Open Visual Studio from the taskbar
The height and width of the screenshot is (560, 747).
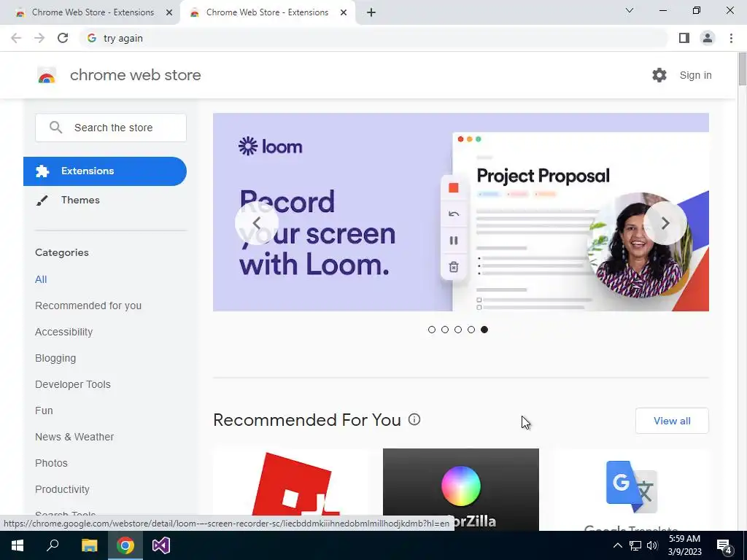pos(161,545)
